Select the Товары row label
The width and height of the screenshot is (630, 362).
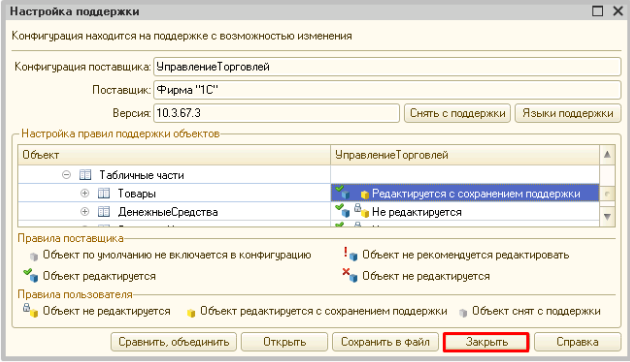click(137, 194)
